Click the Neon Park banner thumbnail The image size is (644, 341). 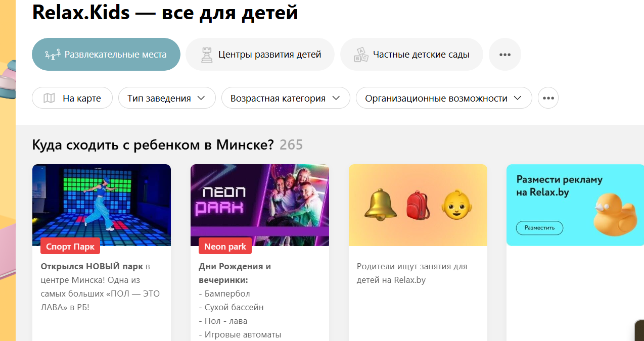point(260,205)
